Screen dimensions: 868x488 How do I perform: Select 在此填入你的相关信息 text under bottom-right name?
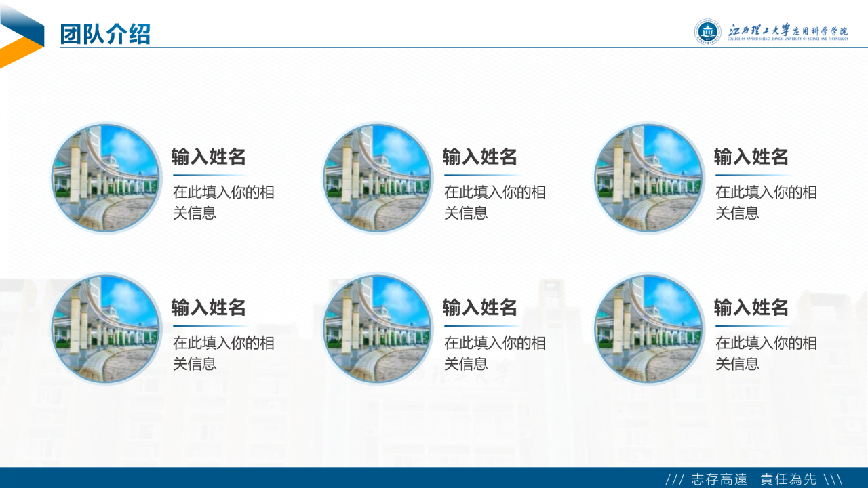pyautogui.click(x=766, y=353)
